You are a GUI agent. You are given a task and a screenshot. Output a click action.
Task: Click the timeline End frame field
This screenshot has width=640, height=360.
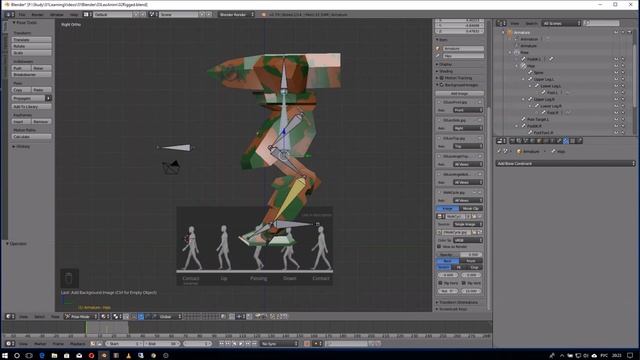162,344
